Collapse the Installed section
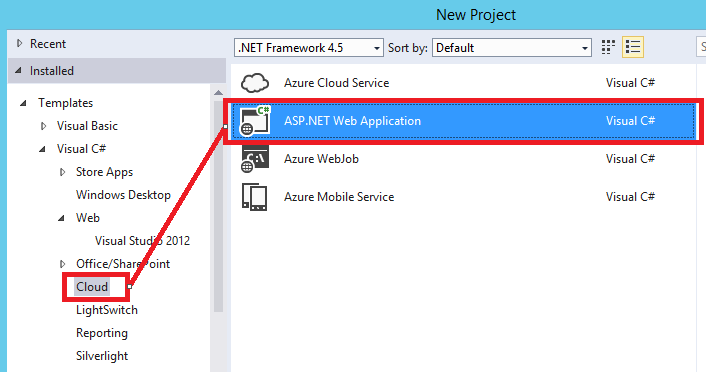Screen dimensions: 706x372 pyautogui.click(x=18, y=70)
